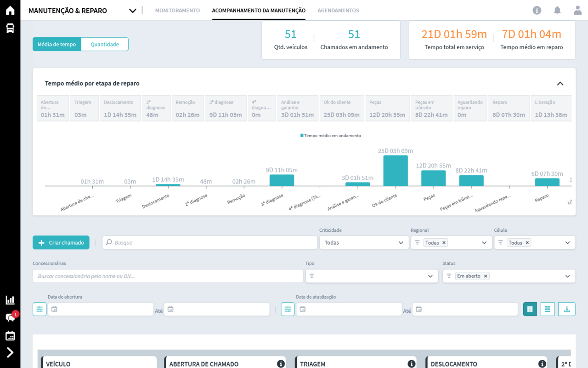
Task: Open the Criticidade dropdown
Action: (x=363, y=242)
